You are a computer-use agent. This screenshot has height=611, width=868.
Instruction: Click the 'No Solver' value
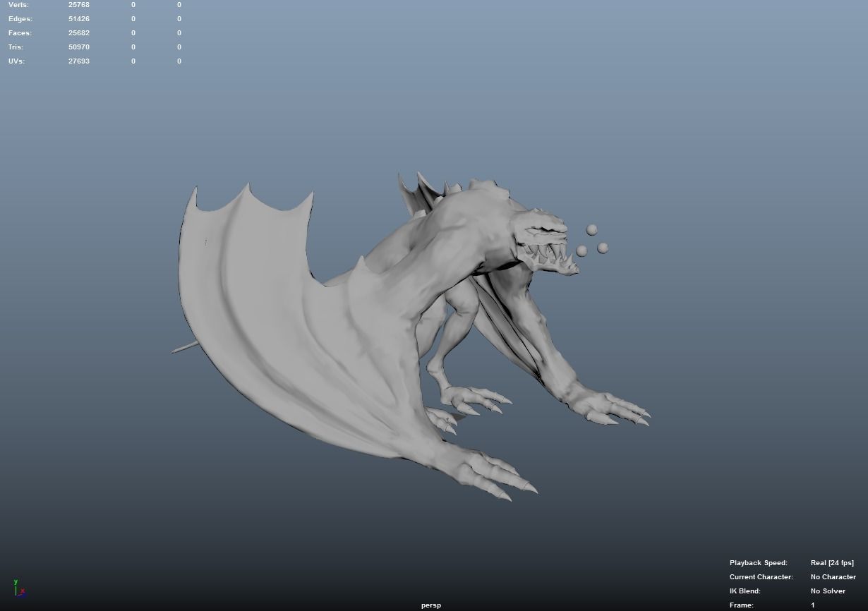tap(828, 591)
